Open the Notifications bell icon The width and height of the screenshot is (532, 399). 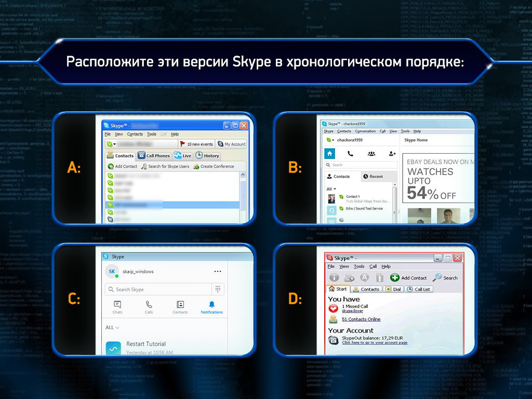pos(211,305)
